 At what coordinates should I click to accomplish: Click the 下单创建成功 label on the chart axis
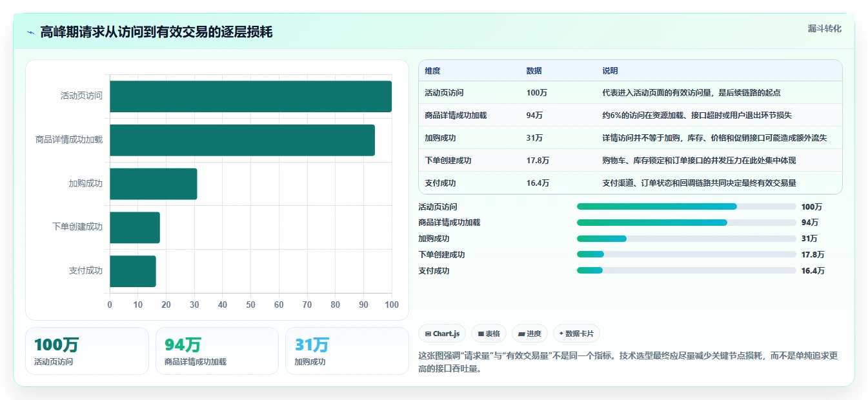click(x=77, y=227)
